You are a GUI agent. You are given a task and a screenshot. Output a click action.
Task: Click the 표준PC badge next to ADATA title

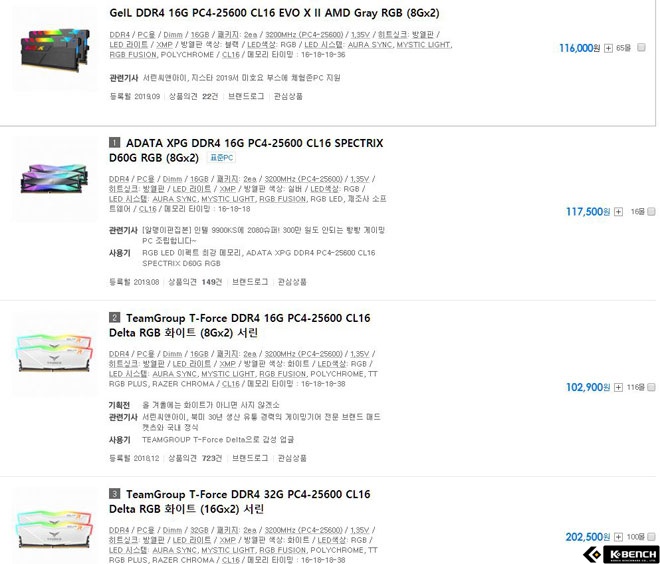click(221, 158)
